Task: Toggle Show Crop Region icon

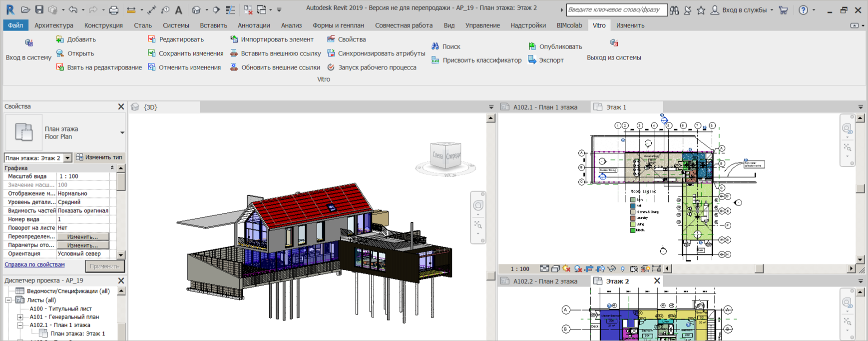Action: coord(600,268)
